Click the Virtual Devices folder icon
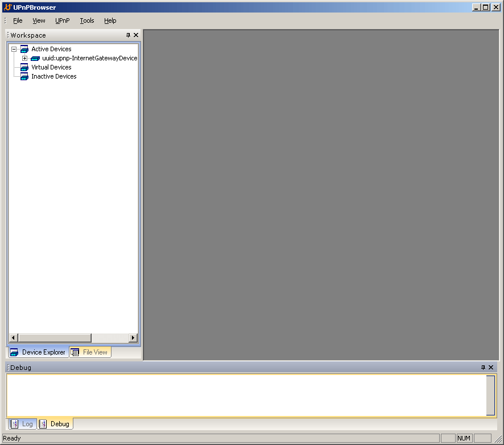504x445 pixels. tap(24, 67)
